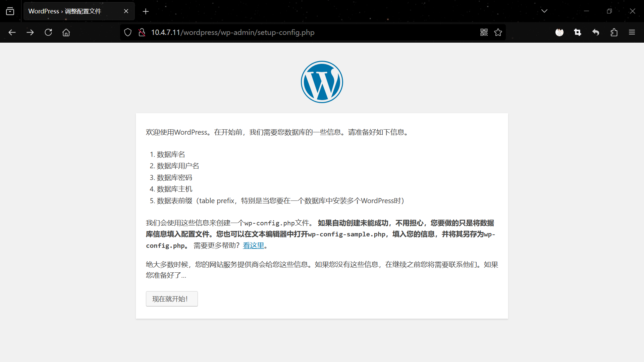The image size is (644, 362).
Task: Click the WordPress logo
Action: (322, 82)
